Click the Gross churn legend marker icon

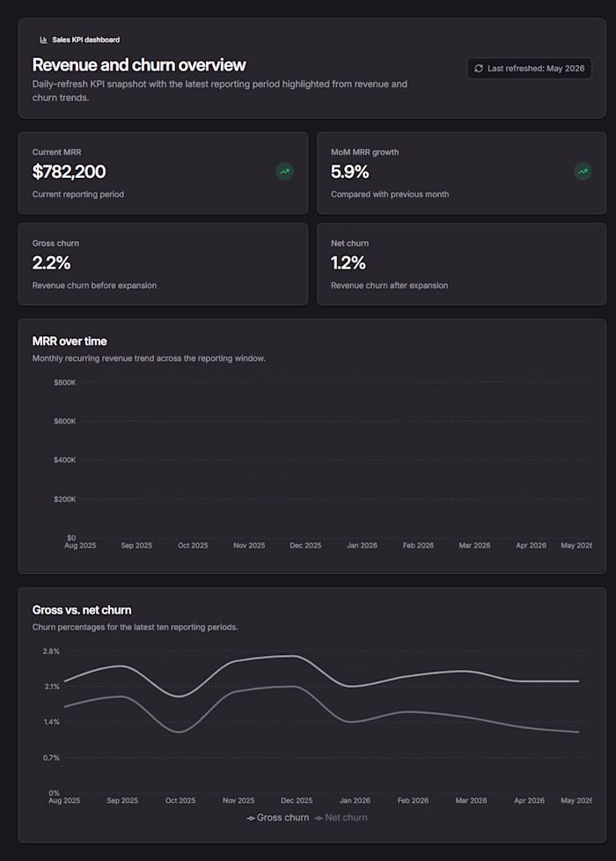[x=251, y=818]
